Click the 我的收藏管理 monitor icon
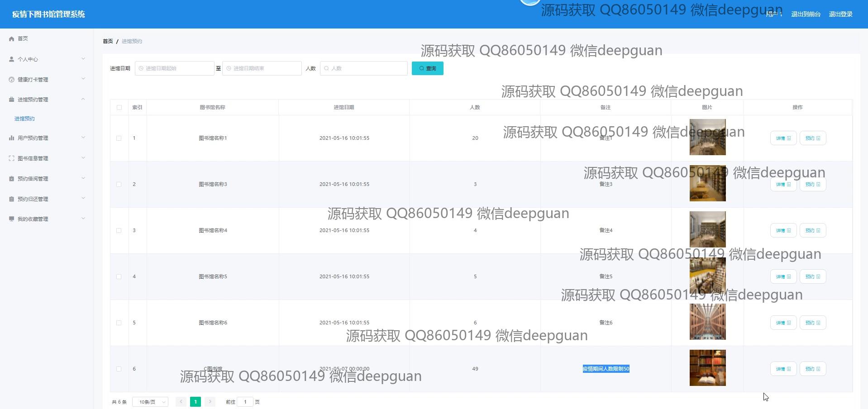 [12, 219]
